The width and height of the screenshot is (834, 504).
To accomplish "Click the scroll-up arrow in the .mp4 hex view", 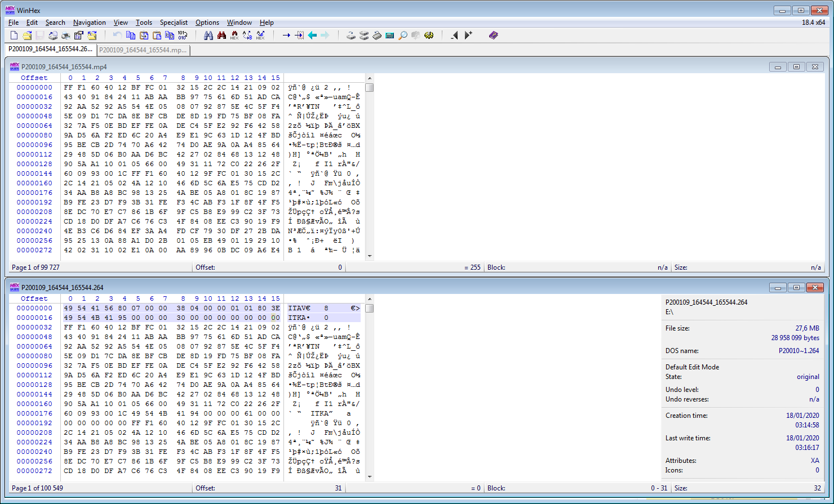I will coord(370,78).
